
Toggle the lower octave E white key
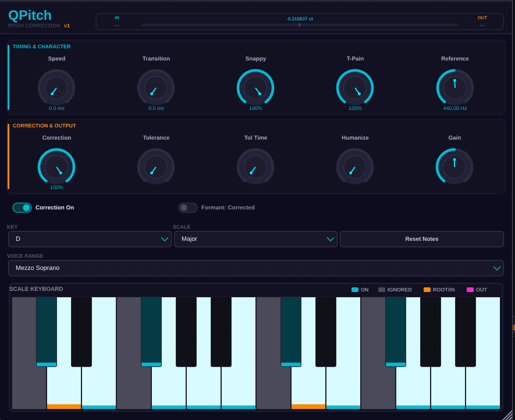(x=99, y=387)
